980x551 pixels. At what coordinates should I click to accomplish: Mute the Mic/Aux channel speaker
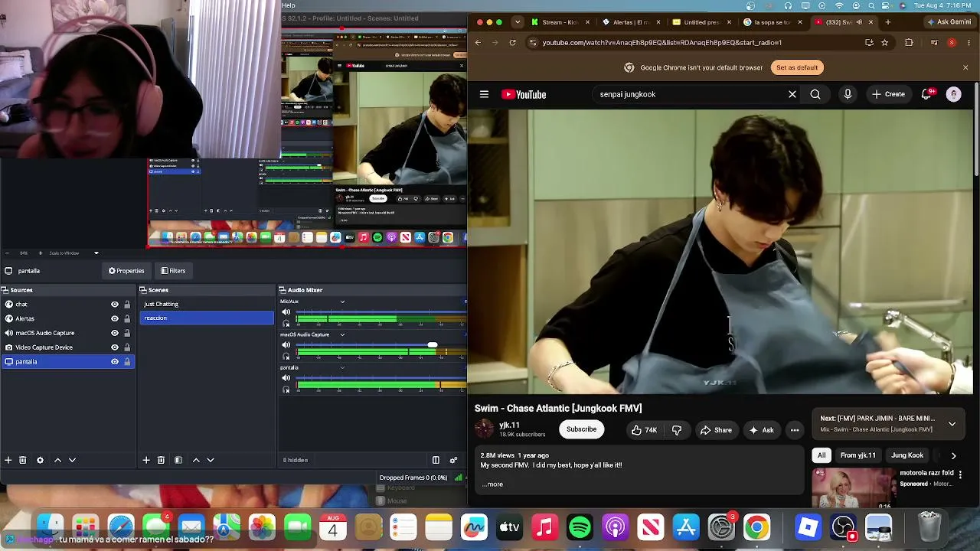[286, 312]
